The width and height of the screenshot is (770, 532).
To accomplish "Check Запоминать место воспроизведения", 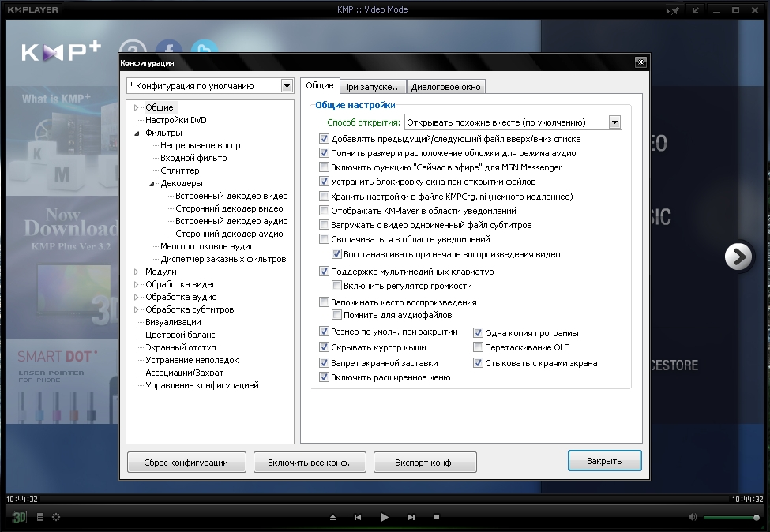I will tap(324, 302).
